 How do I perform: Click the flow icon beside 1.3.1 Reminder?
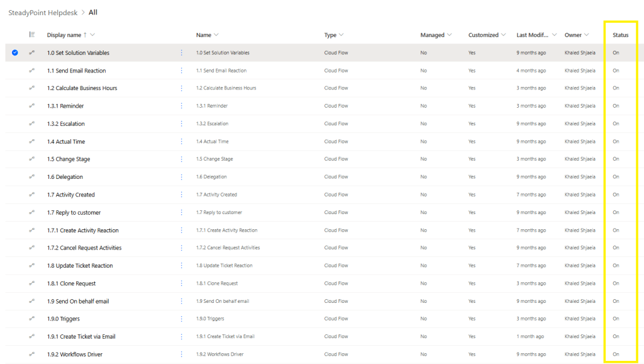(31, 106)
